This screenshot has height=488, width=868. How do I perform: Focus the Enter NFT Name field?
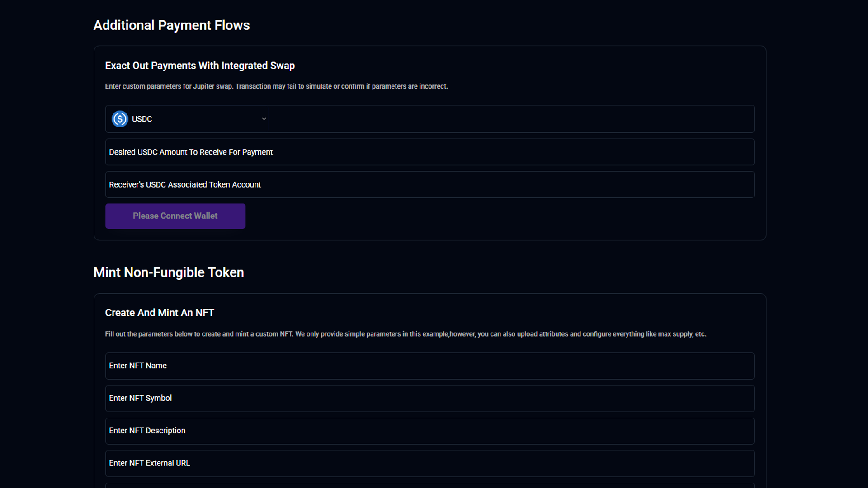pos(429,366)
